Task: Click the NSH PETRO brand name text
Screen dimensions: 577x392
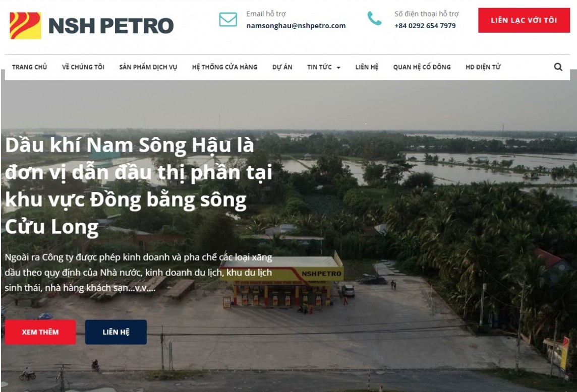Action: pos(111,26)
